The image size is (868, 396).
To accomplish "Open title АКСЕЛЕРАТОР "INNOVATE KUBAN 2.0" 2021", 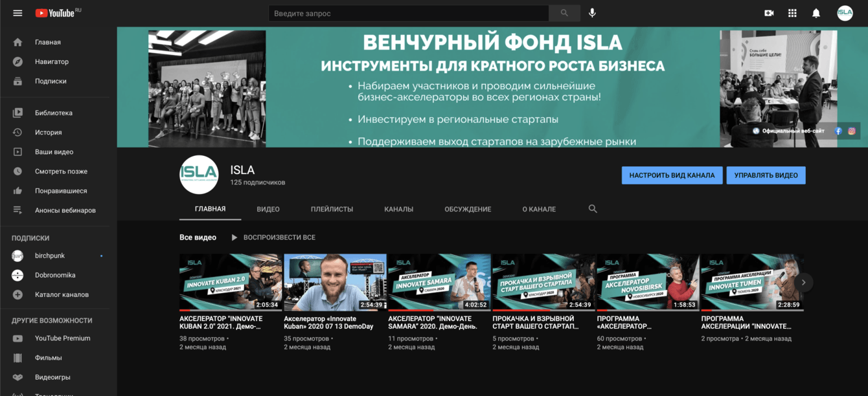I will click(222, 323).
